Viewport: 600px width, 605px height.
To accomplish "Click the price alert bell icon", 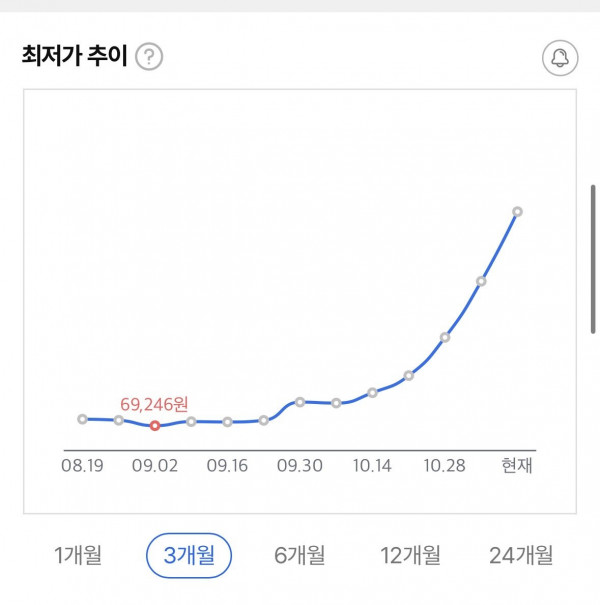I will pos(559,57).
